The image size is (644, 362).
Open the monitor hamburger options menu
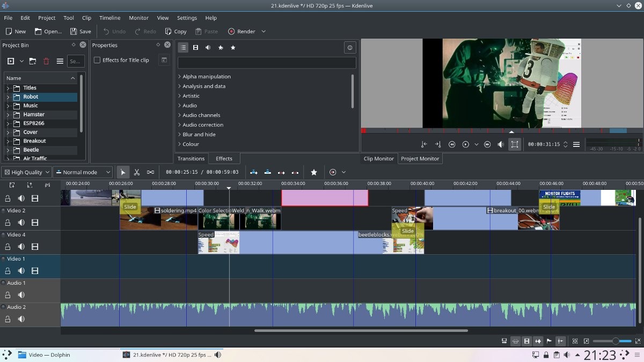pos(576,144)
